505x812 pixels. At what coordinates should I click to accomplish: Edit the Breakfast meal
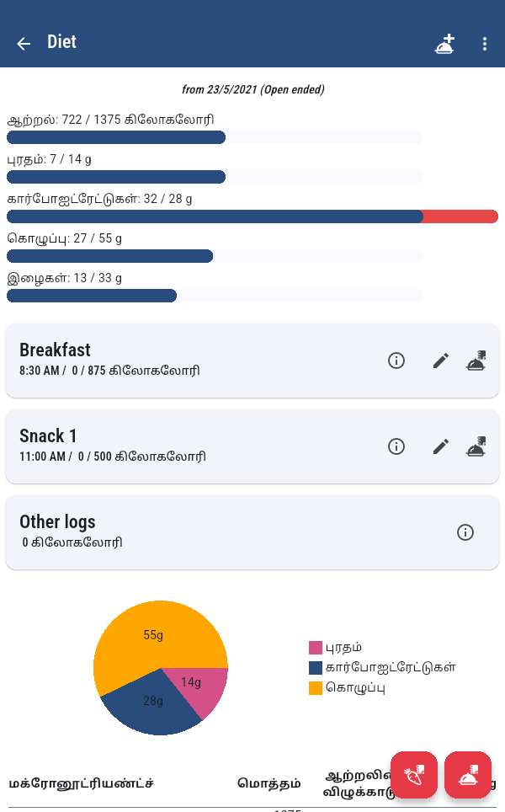click(441, 361)
